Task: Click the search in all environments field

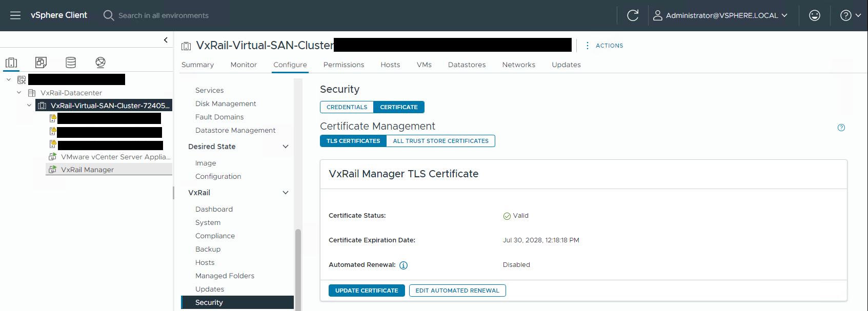Action: point(164,15)
